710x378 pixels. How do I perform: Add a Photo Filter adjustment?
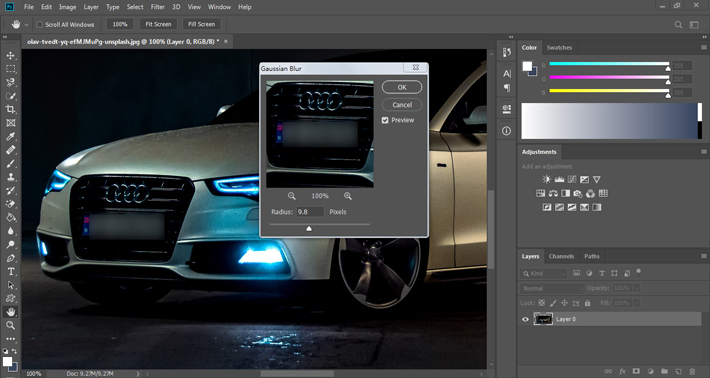point(578,193)
